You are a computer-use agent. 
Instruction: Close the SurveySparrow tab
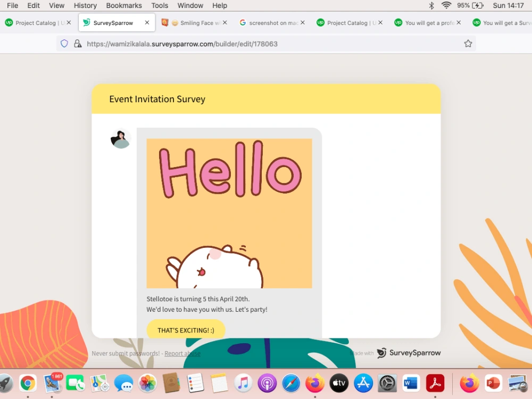tap(147, 22)
